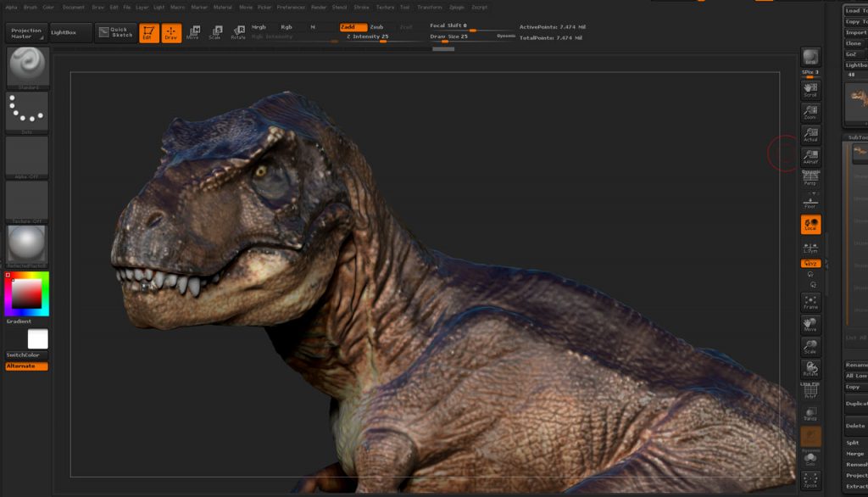This screenshot has width=868, height=497.
Task: Open the material picker sphere
Action: point(27,244)
